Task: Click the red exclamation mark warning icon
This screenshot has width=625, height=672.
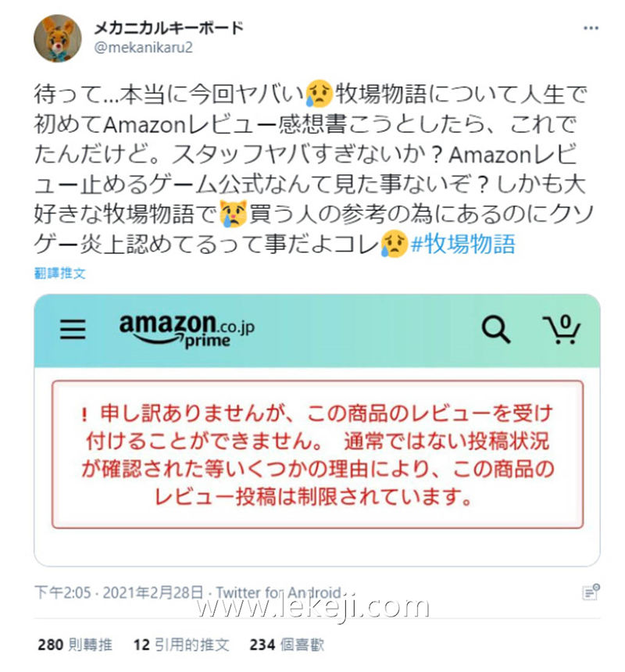Action: (85, 414)
